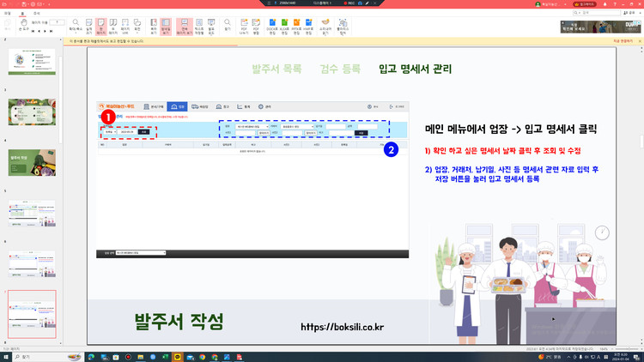Convert document to XLSX for editing
644x362 pixels.
tap(284, 27)
